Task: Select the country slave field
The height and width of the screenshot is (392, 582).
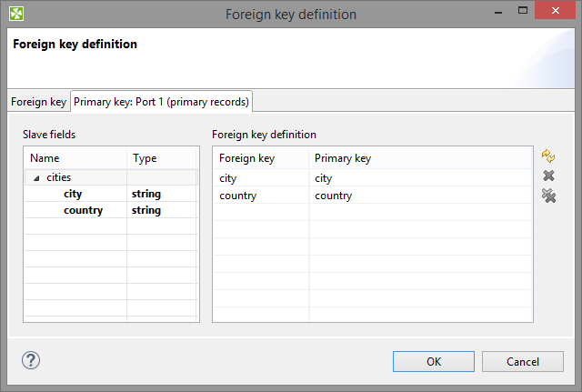Action: click(x=83, y=210)
